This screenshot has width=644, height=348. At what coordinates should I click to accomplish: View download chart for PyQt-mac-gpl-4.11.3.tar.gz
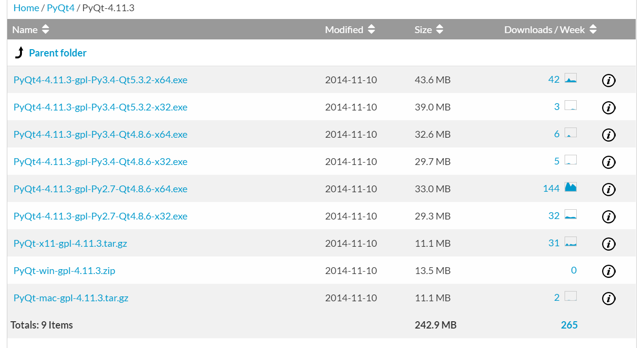pyautogui.click(x=570, y=296)
